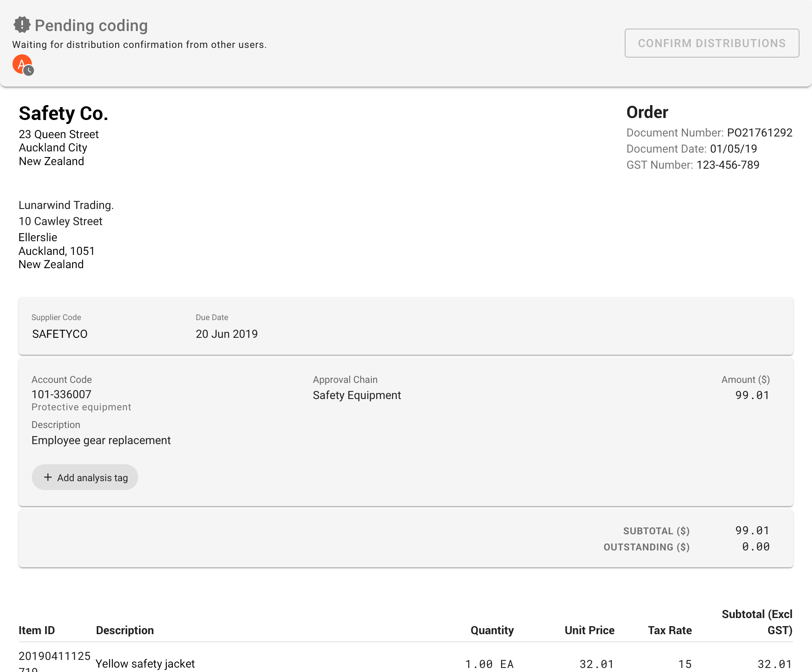This screenshot has width=812, height=672.
Task: Add an analysis tag
Action: tap(85, 478)
